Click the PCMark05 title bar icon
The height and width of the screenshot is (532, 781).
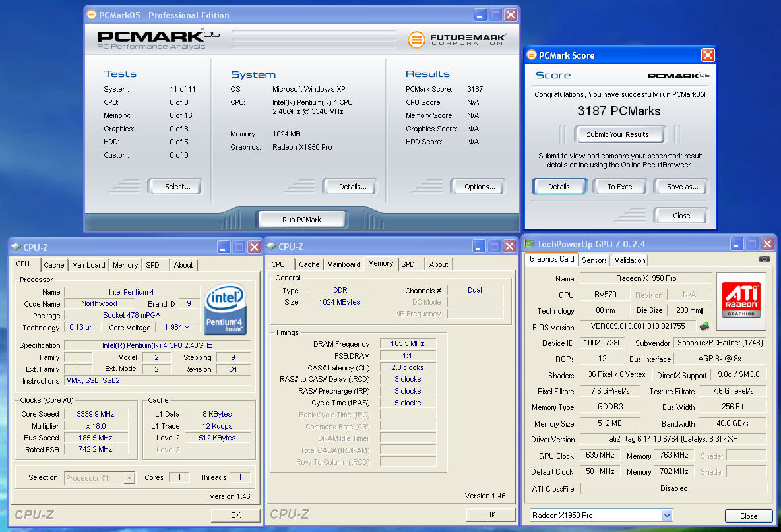tap(92, 15)
